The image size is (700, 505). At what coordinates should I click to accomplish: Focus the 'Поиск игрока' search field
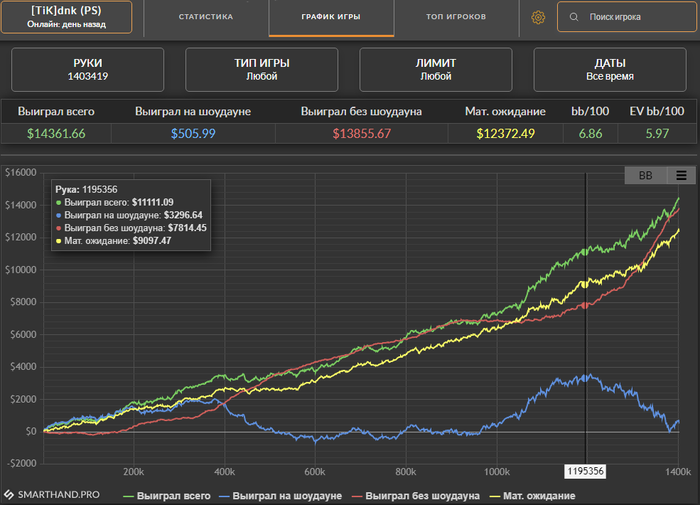pyautogui.click(x=627, y=17)
